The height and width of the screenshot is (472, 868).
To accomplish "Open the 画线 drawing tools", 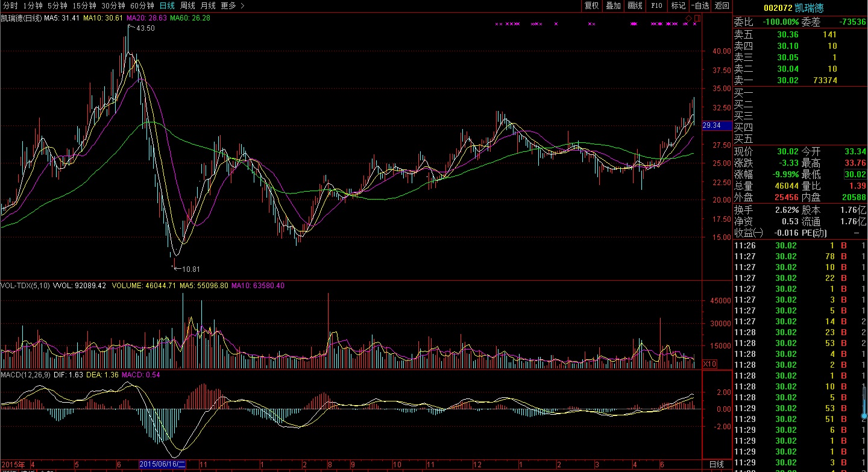I will tap(635, 5).
